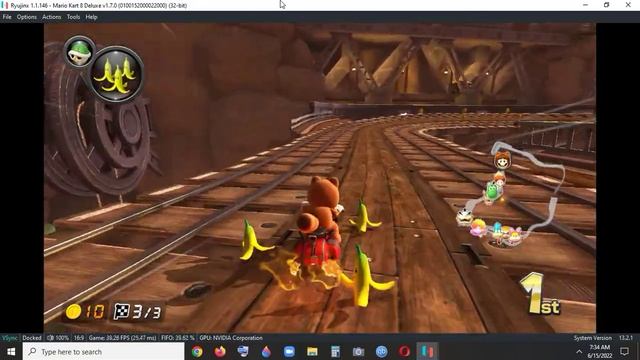This screenshot has height=360, width=640.
Task: Open Opera browser from the taskbar
Action: [404, 351]
